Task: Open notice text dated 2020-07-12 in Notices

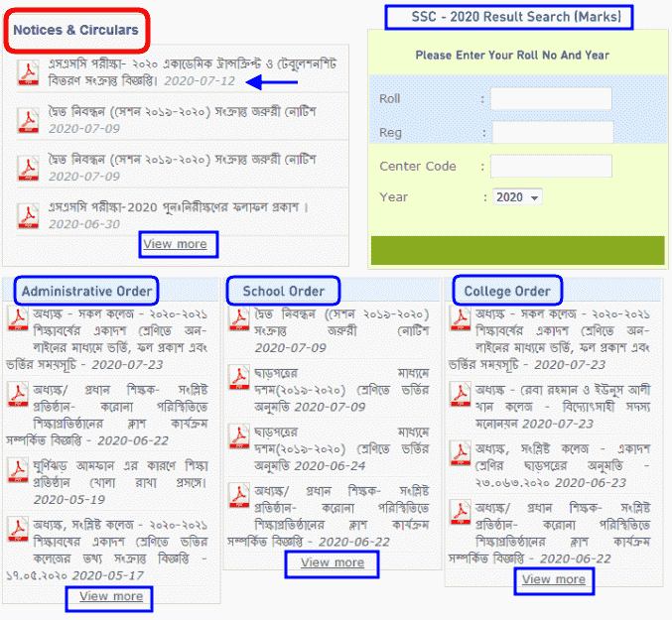Action: click(x=193, y=72)
